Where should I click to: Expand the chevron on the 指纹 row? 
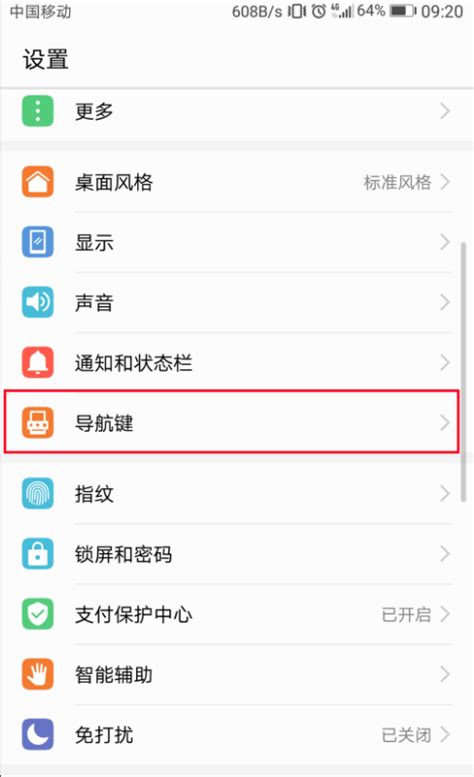coord(445,494)
